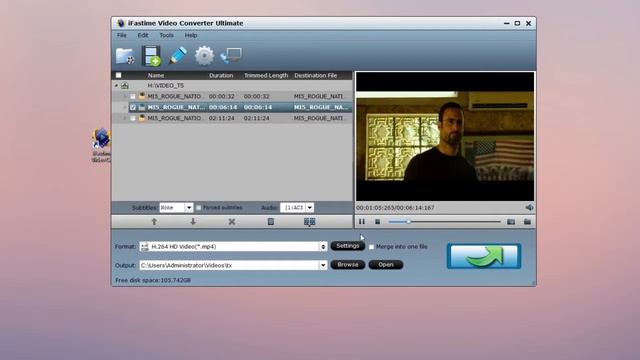Pause the preview playback

[362, 222]
